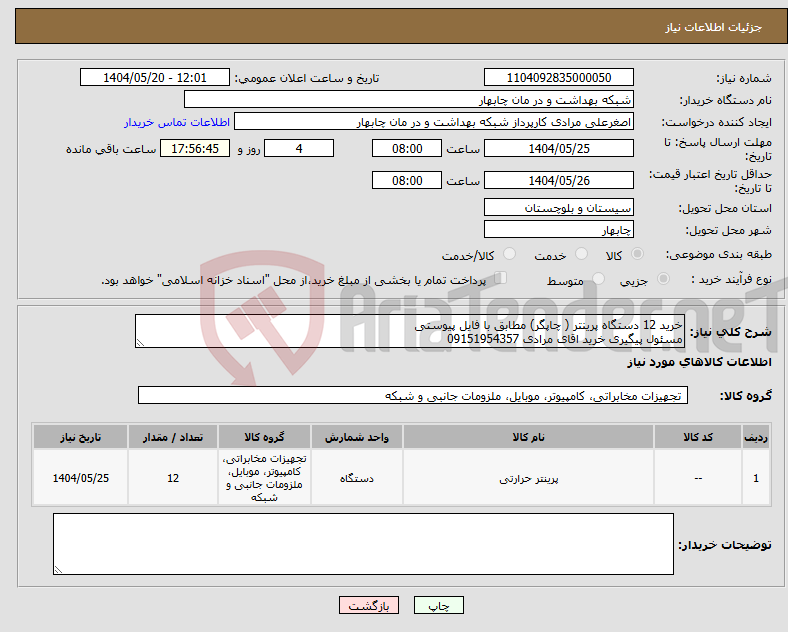The height and width of the screenshot is (632, 788).
Task: Click the price validity hour 08:00 field
Action: 407,180
